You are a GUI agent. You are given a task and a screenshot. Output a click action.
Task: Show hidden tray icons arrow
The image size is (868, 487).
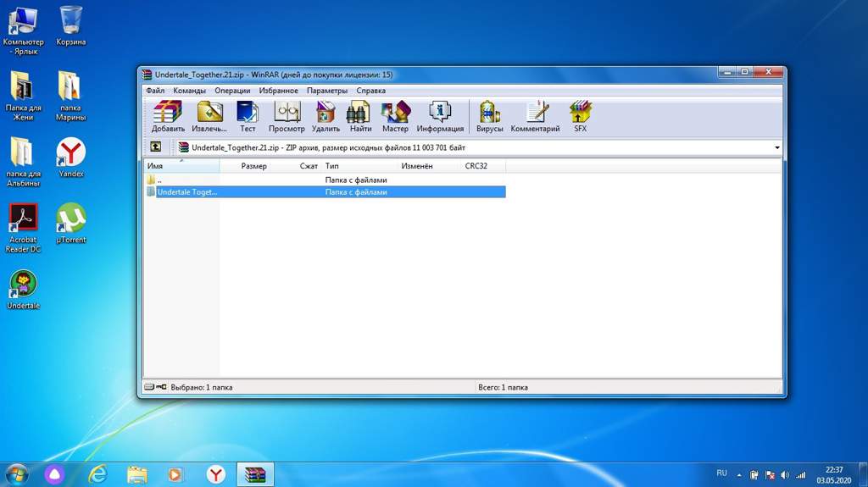point(739,475)
